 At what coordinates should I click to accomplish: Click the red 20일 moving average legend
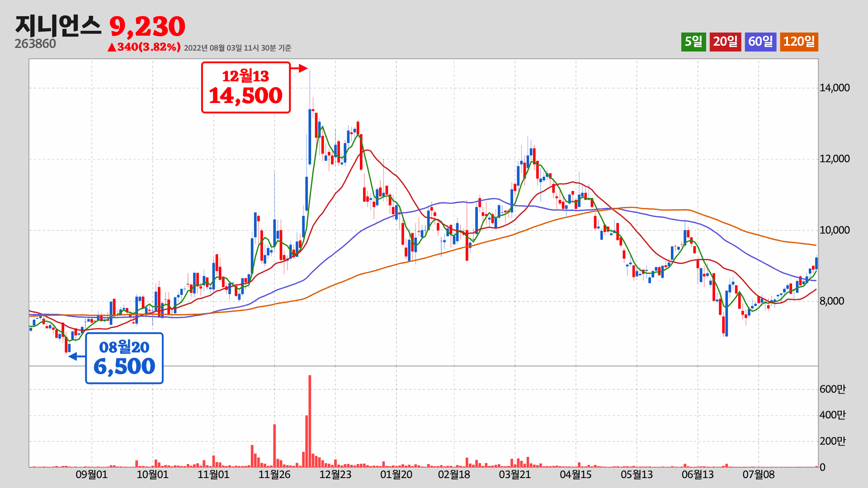[x=725, y=42]
